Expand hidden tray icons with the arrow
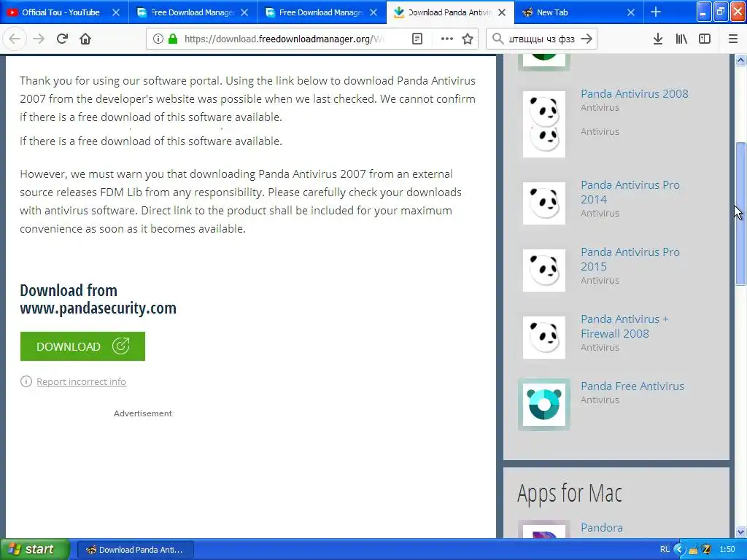This screenshot has width=747, height=560. click(x=678, y=550)
